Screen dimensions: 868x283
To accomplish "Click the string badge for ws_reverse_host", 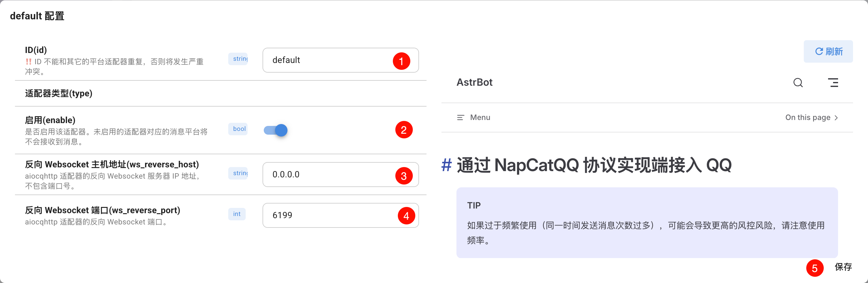I will [x=238, y=173].
